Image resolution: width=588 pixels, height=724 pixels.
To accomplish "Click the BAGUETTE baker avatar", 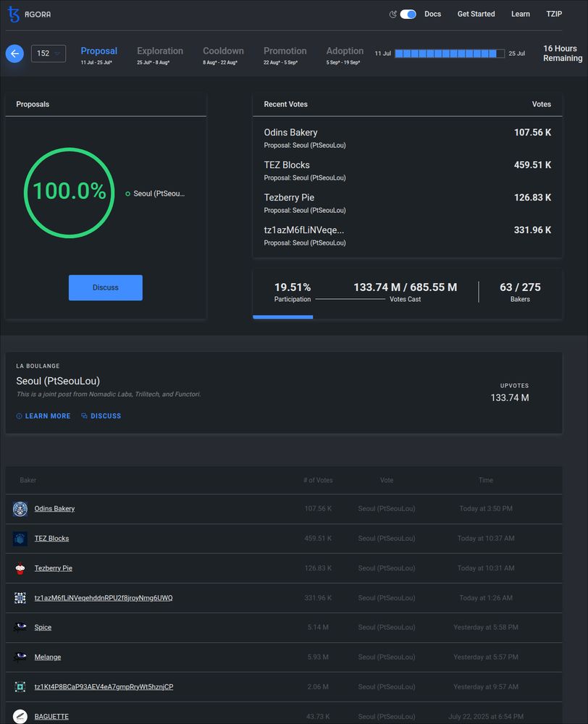I will click(20, 716).
